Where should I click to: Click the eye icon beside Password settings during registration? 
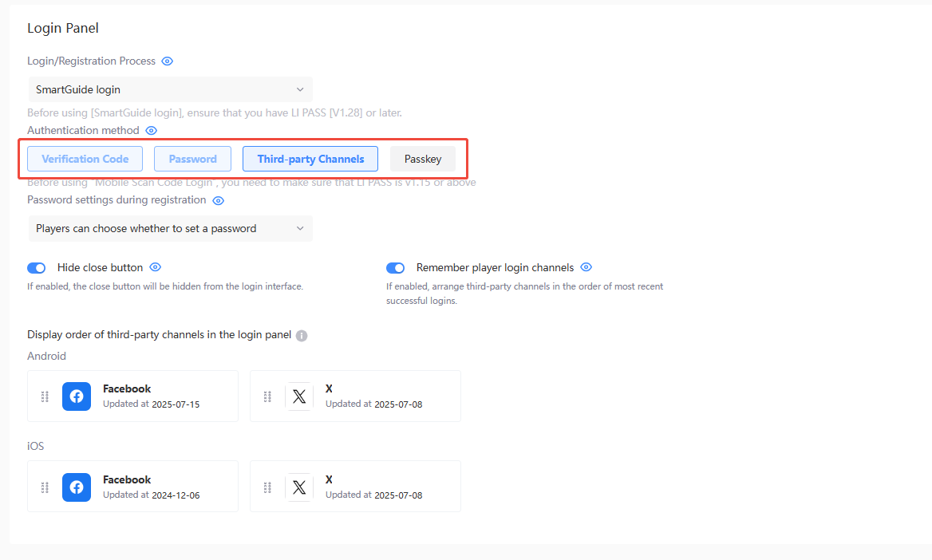point(218,200)
